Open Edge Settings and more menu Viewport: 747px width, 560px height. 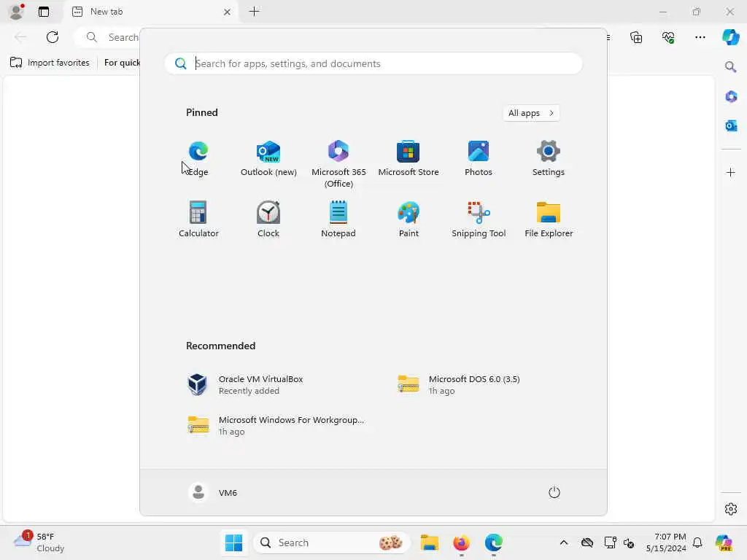point(700,37)
